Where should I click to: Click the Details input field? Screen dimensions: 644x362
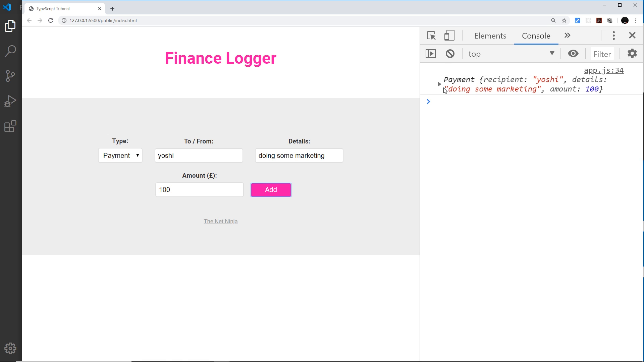point(299,156)
